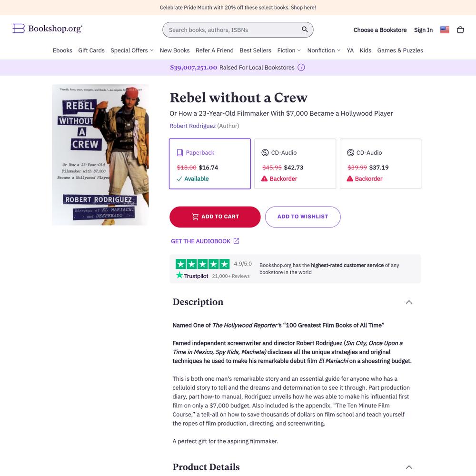
Task: Select the CD-Audio $37.19 format option
Action: [x=380, y=164]
